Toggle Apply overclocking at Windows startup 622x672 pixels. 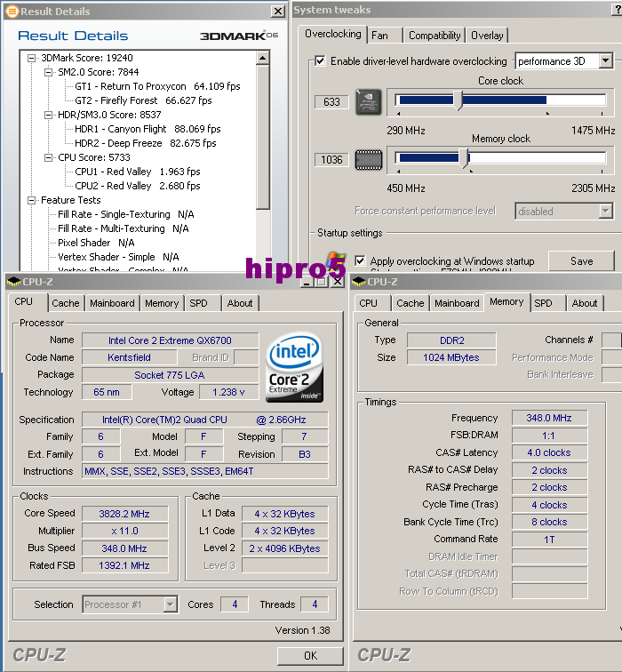click(x=360, y=260)
